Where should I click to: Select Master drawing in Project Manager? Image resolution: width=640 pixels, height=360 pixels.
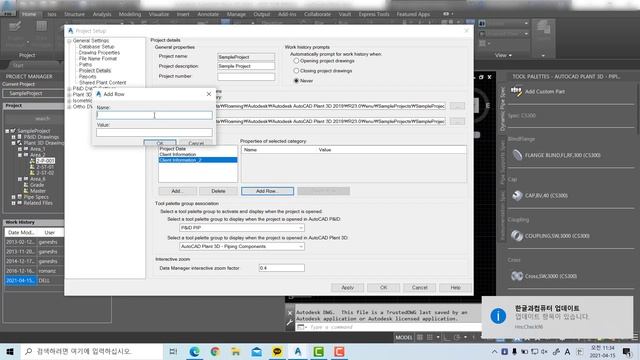(38, 191)
